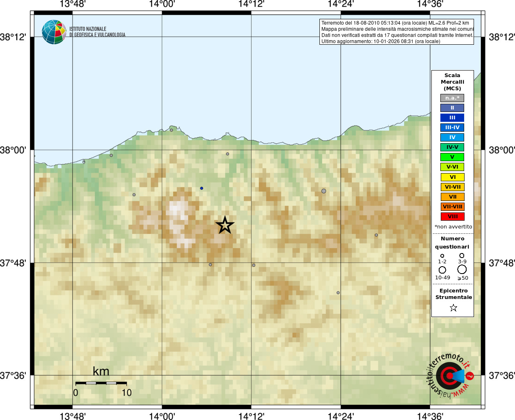Click the bright green V legend swatch
Viewport: 515px width, 420px height.
click(x=452, y=157)
